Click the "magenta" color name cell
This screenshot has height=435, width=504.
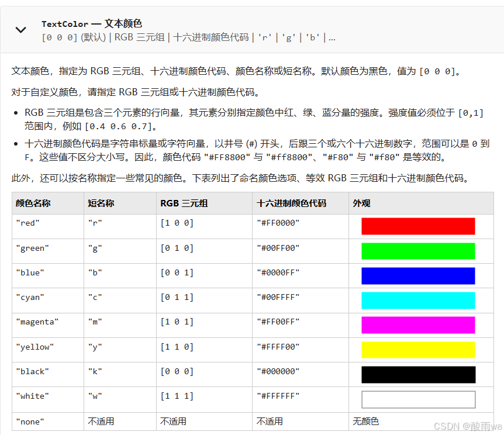48,325
